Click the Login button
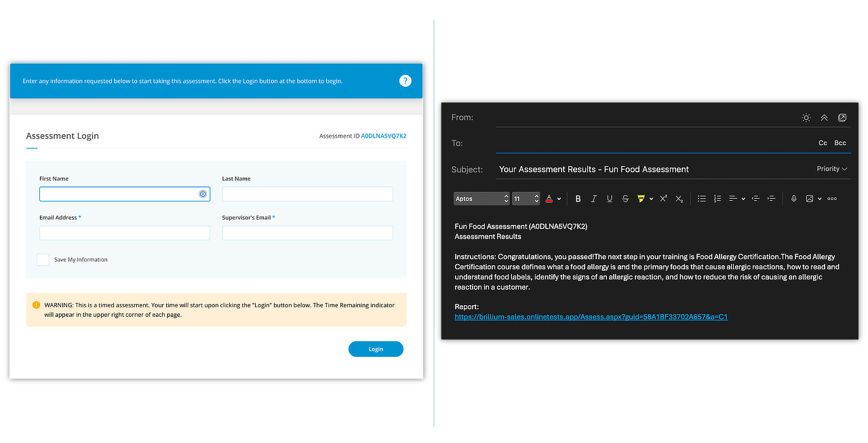Viewport: 868px width, 443px height. [376, 349]
